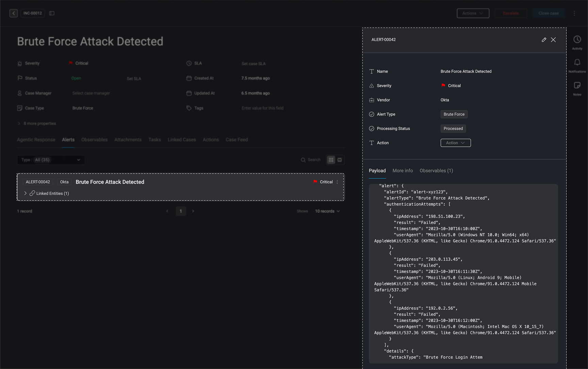The image size is (588, 369).
Task: Open the Agentic Response tab
Action: [36, 140]
